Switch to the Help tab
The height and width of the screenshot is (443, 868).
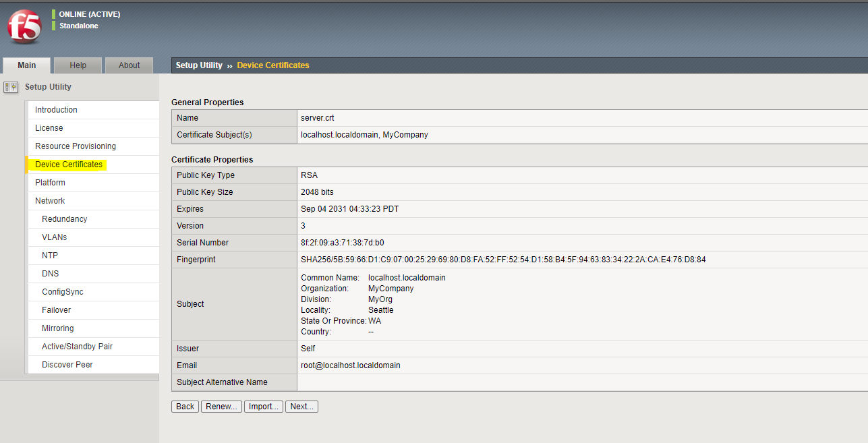pyautogui.click(x=78, y=65)
